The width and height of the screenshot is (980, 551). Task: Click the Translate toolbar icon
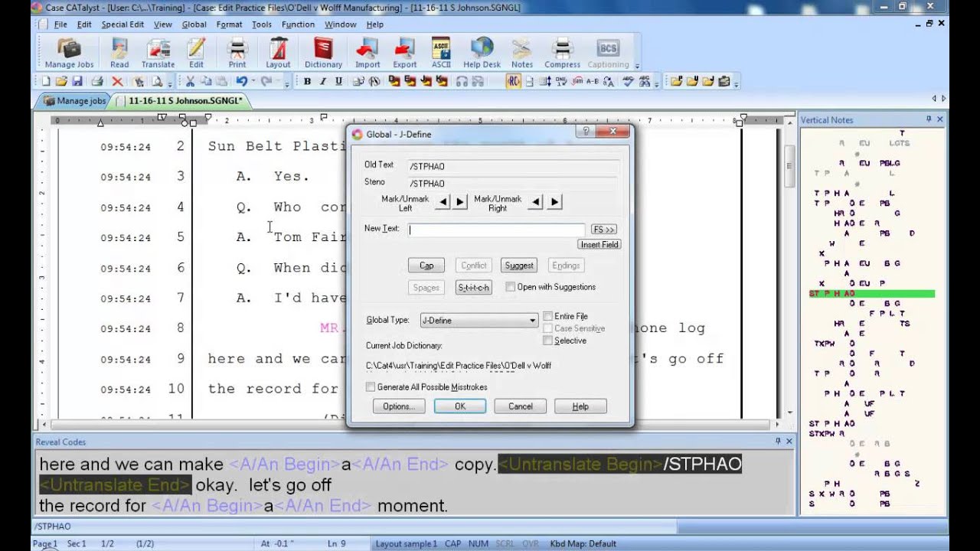[158, 53]
